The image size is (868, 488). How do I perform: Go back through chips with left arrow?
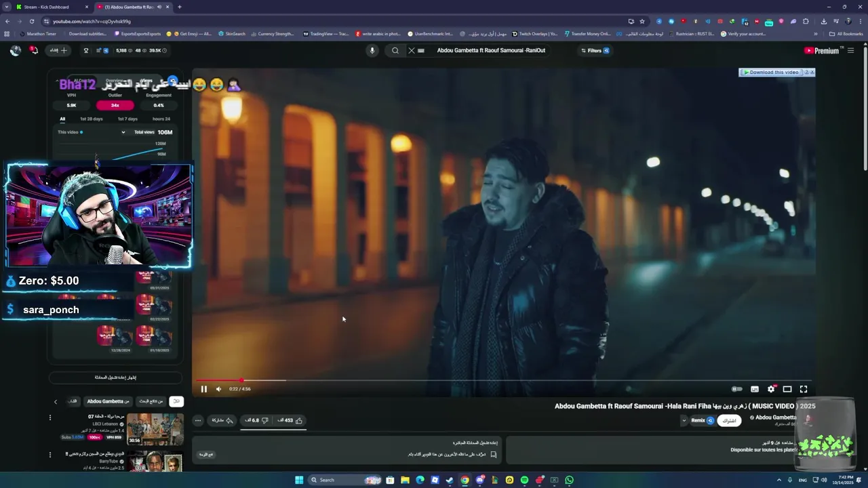(x=56, y=401)
